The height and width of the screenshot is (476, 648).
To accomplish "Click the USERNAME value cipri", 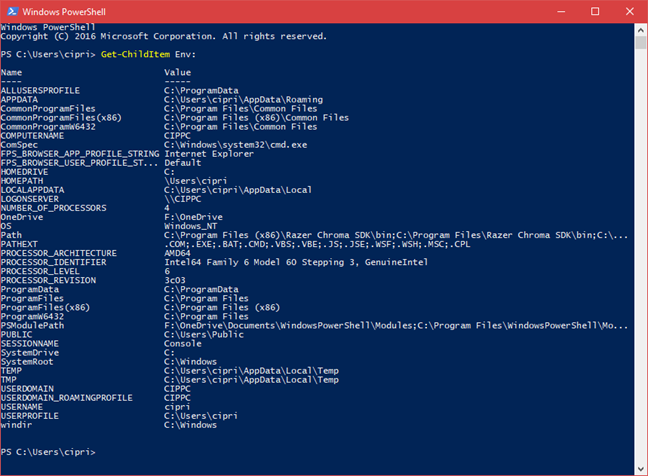I will (x=177, y=407).
